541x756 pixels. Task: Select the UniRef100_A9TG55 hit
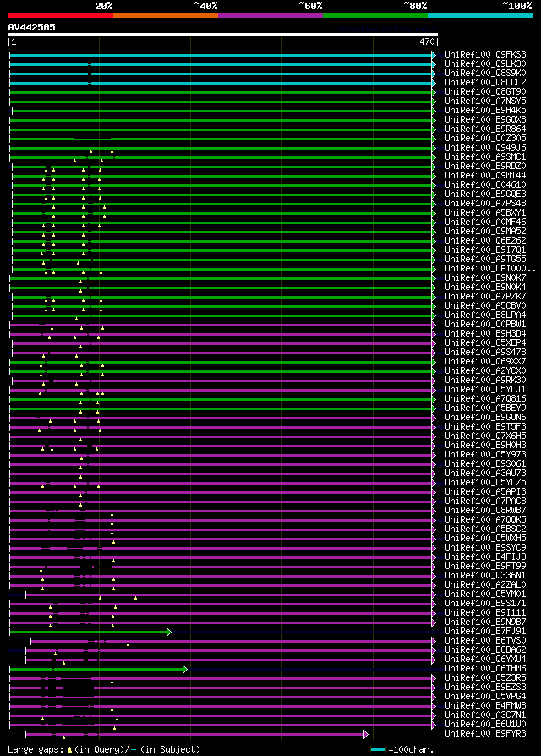485,259
